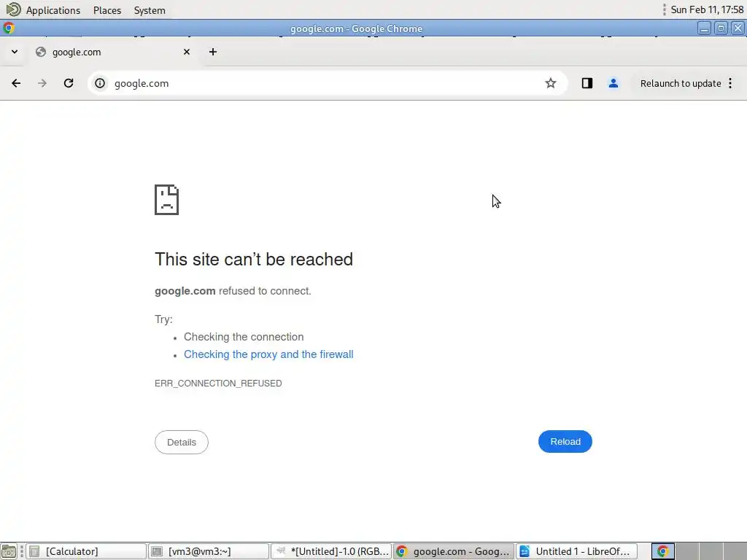The height and width of the screenshot is (560, 747).
Task: Bookmark this tab with the star icon
Action: pyautogui.click(x=551, y=83)
